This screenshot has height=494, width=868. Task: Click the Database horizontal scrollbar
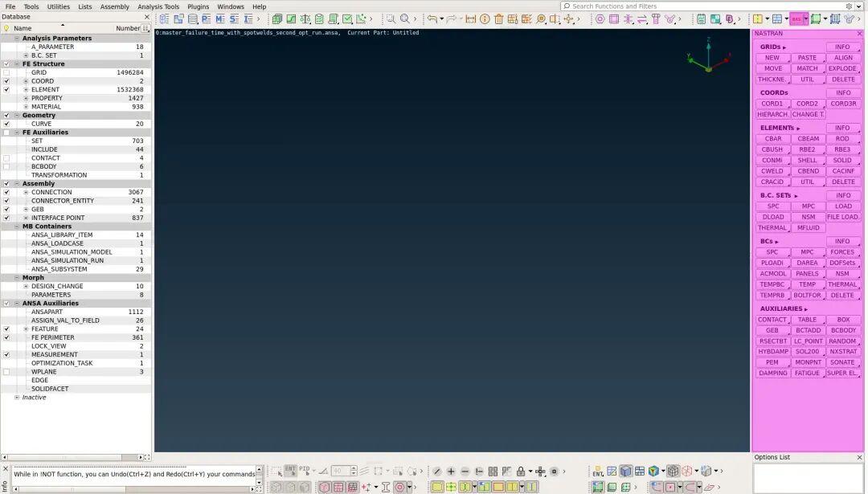[72, 458]
